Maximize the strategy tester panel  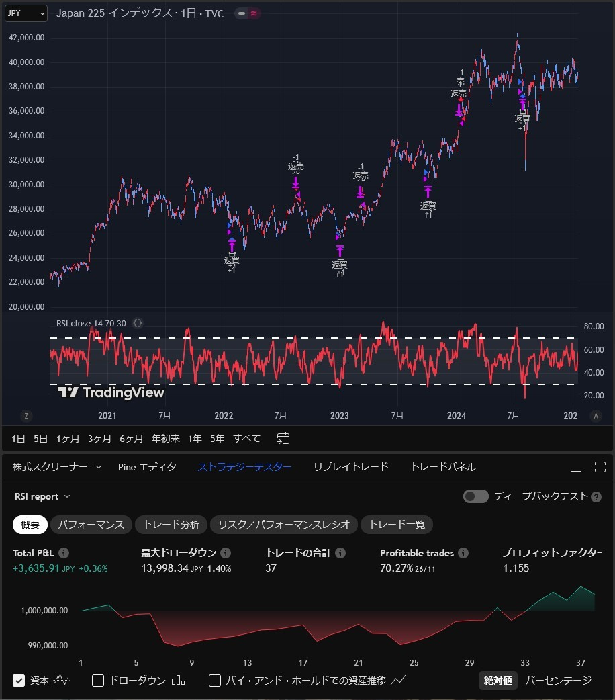tap(601, 466)
